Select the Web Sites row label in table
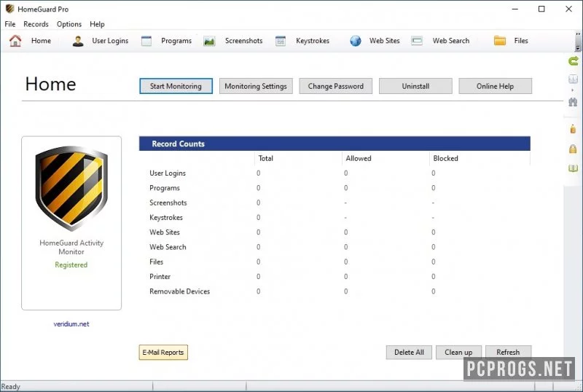The image size is (583, 392). coord(165,232)
